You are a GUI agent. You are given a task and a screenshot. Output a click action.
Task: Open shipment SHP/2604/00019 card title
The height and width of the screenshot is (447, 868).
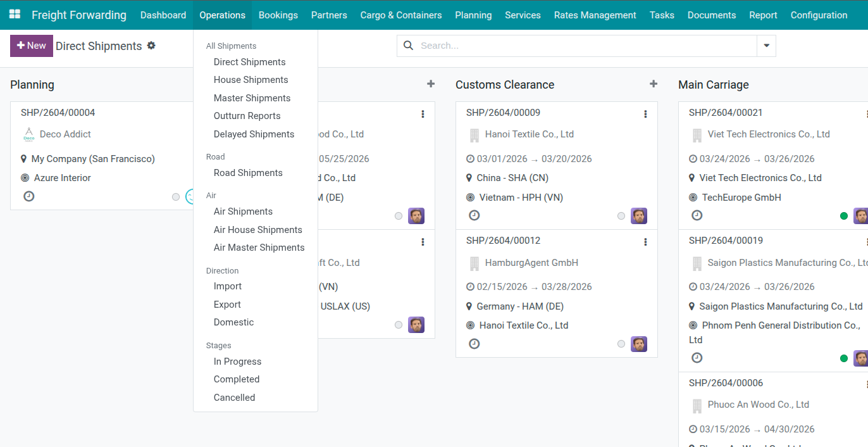coord(726,241)
